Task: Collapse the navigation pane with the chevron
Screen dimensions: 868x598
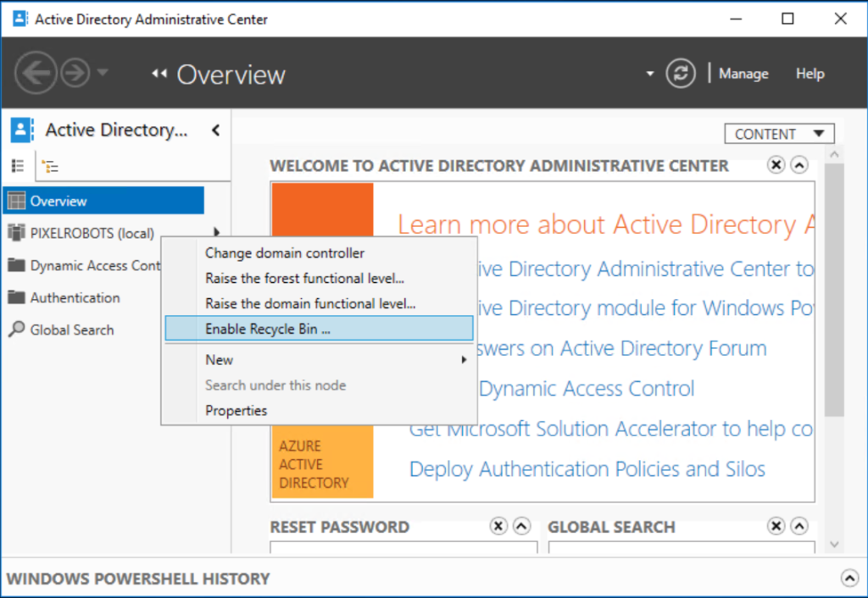Action: pos(216,130)
